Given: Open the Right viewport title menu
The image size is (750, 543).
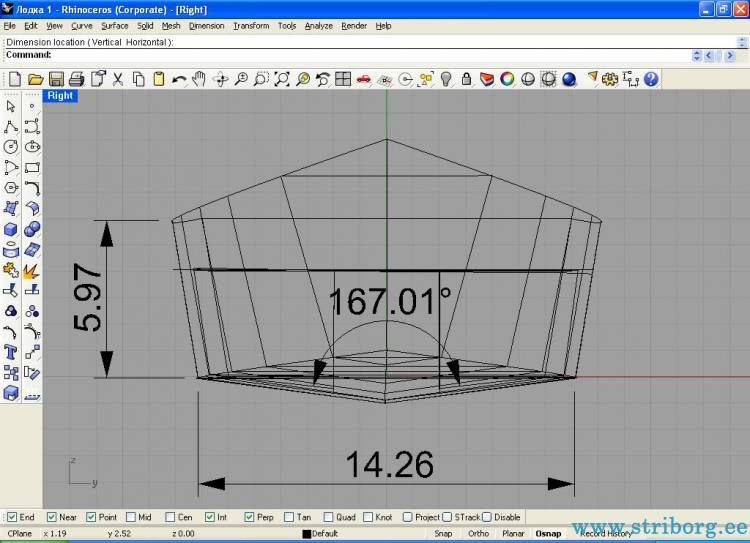Looking at the screenshot, I should pyautogui.click(x=60, y=96).
